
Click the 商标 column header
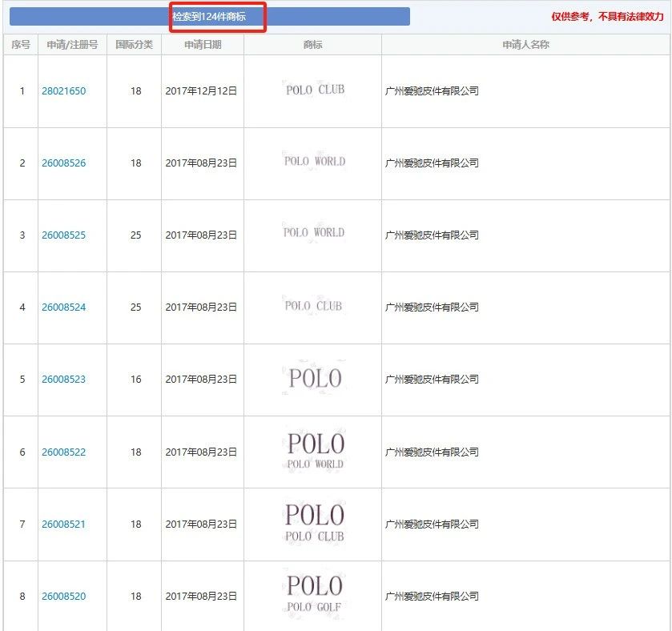click(x=312, y=45)
